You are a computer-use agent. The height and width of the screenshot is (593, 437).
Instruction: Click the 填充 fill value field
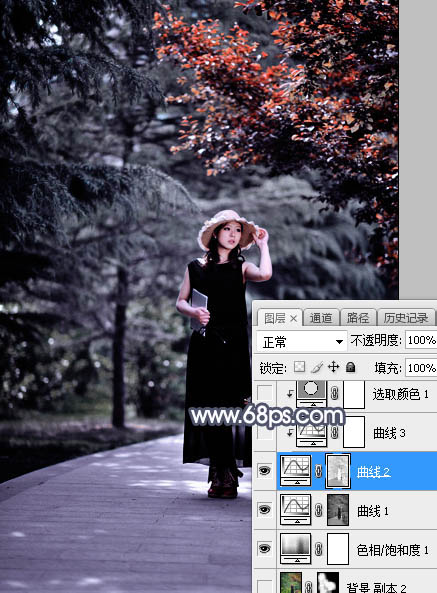[421, 368]
